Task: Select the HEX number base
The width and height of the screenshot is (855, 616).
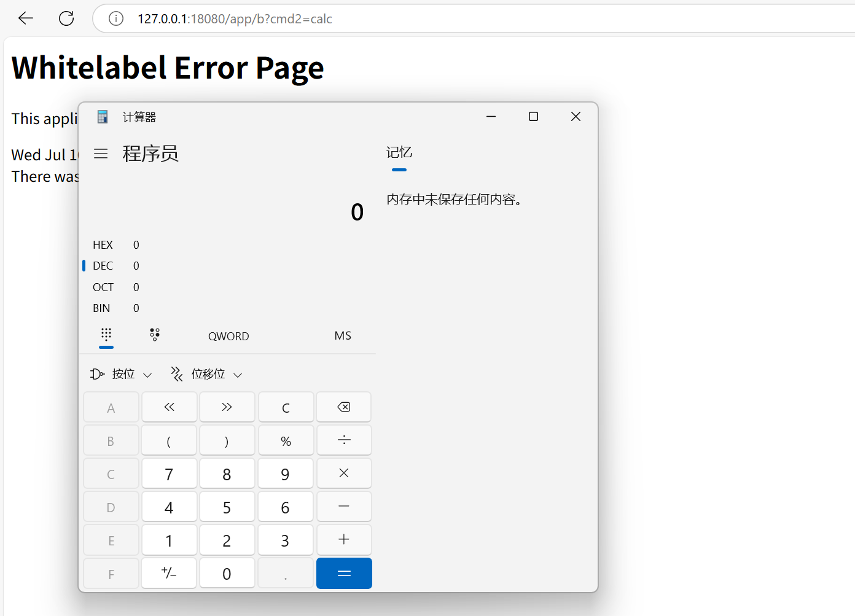Action: [227, 245]
